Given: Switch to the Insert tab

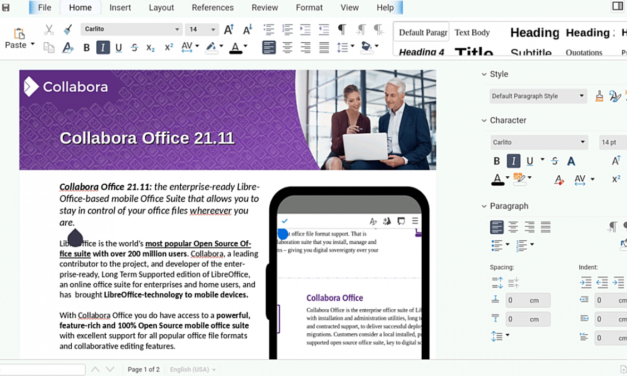Looking at the screenshot, I should 120,8.
